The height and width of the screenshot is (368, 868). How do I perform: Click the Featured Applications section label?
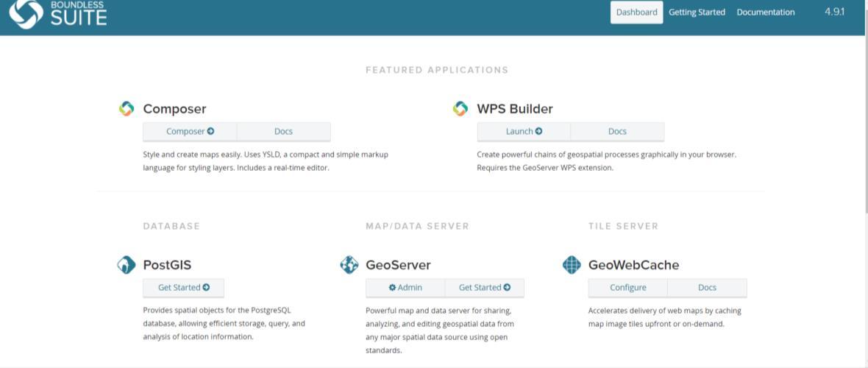[437, 71]
